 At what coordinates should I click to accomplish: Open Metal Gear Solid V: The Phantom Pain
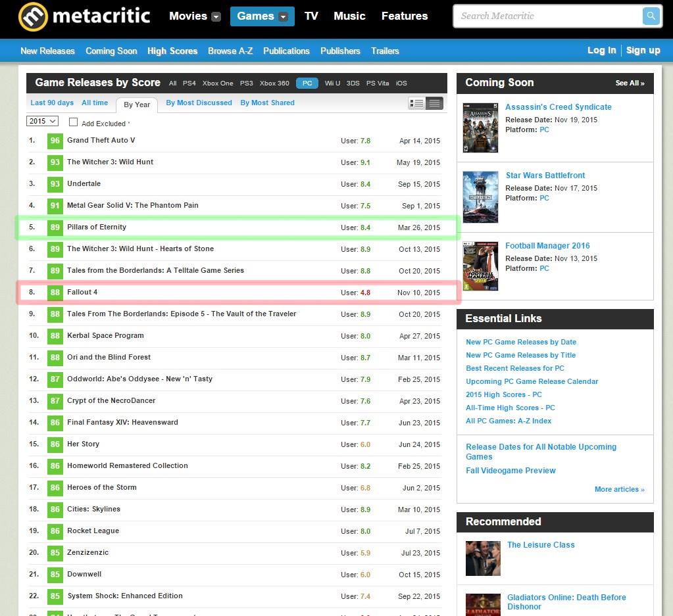pos(133,206)
